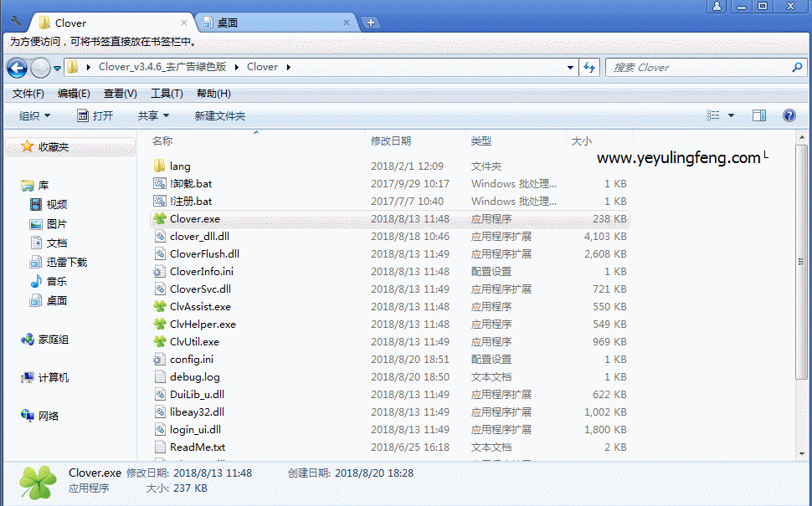The width and height of the screenshot is (812, 506).
Task: Click the vertical scrollbar in file list
Action: [x=804, y=251]
